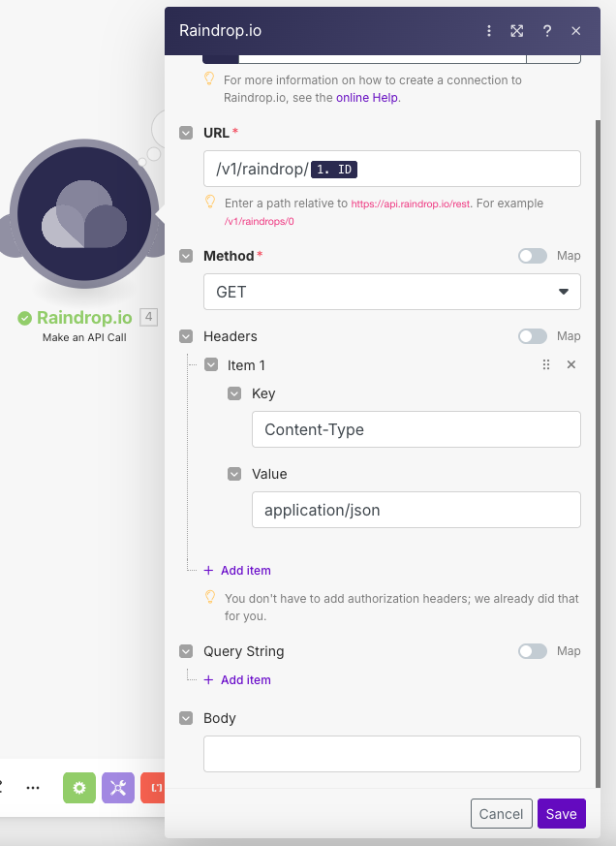616x846 pixels.
Task: Grab the drag handle for Item 1
Action: 546,365
